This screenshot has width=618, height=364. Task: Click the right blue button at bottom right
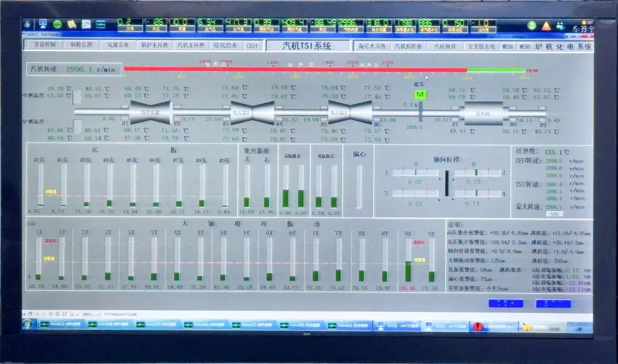coord(553,303)
